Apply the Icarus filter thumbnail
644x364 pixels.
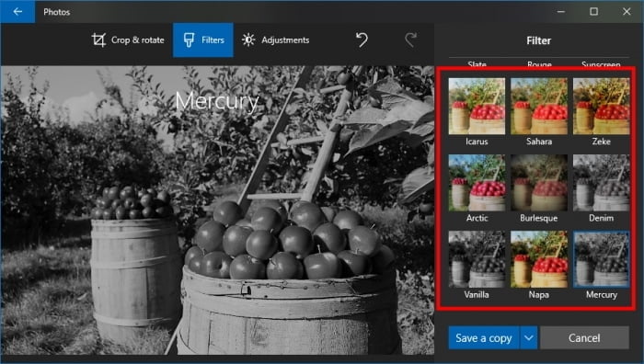477,107
